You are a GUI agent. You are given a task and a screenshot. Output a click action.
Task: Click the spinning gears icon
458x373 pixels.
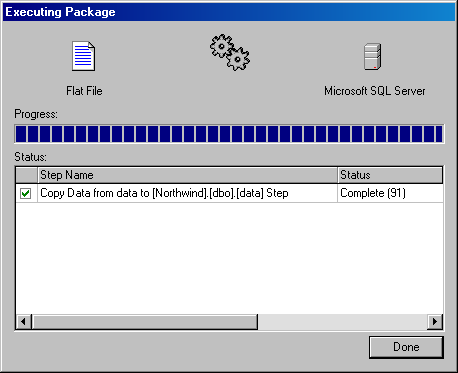click(x=230, y=52)
